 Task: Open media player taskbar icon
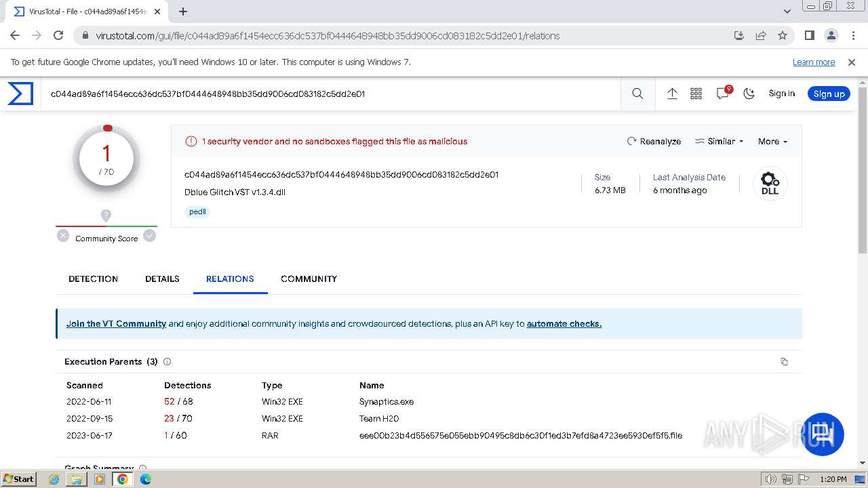pos(100,479)
